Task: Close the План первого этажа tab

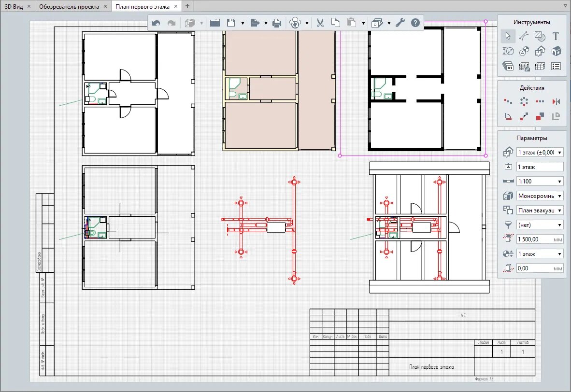Action: pos(176,7)
